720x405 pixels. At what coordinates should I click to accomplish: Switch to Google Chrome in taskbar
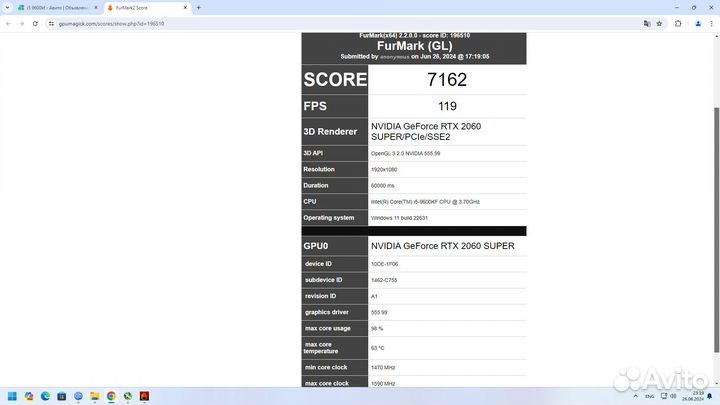pos(112,396)
